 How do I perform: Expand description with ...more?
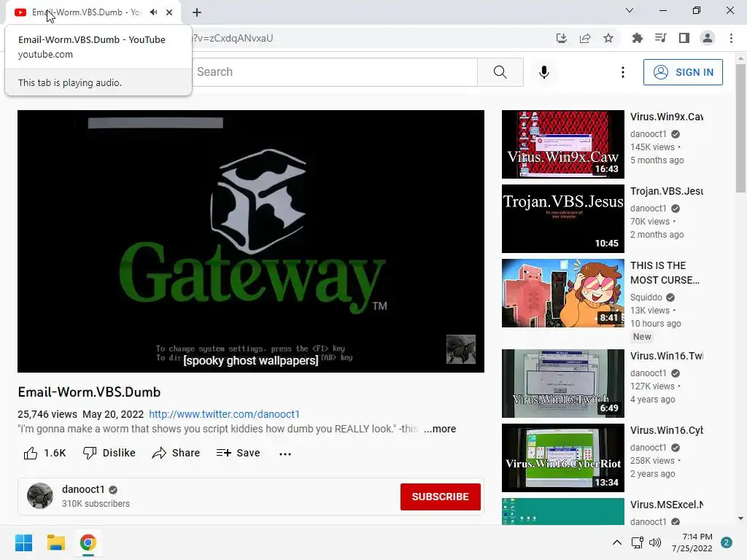click(x=440, y=429)
